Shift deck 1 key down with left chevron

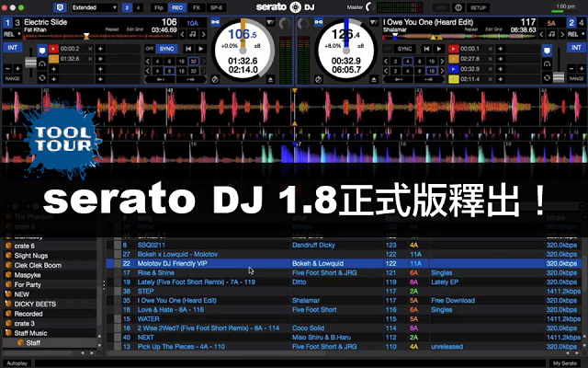pos(182,35)
